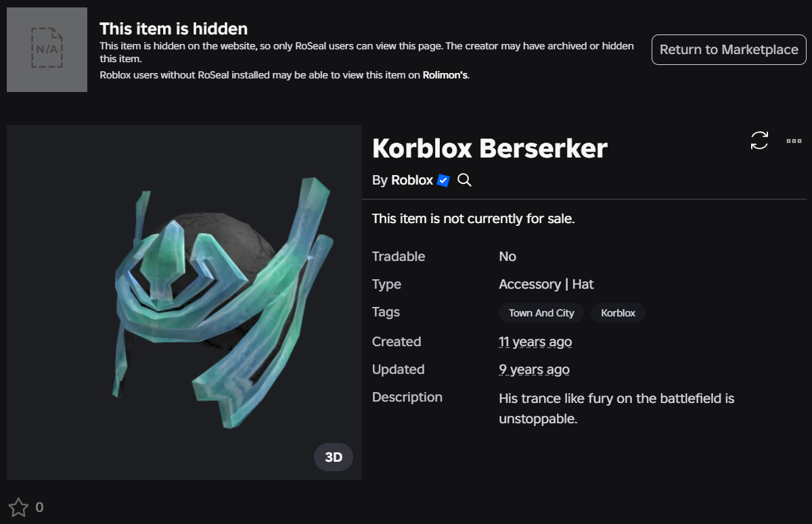Select the Korblox tag
The height and width of the screenshot is (524, 812).
pyautogui.click(x=618, y=313)
